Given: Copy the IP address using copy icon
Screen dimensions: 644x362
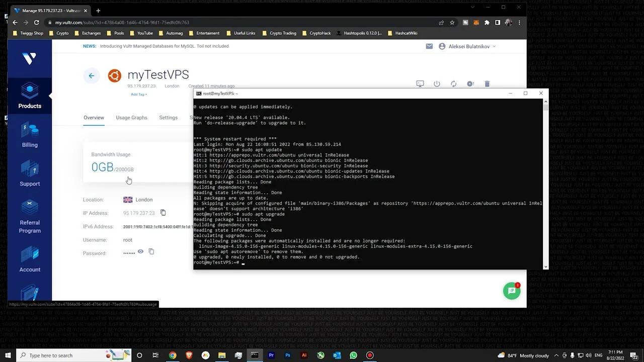Looking at the screenshot, I should click(163, 213).
